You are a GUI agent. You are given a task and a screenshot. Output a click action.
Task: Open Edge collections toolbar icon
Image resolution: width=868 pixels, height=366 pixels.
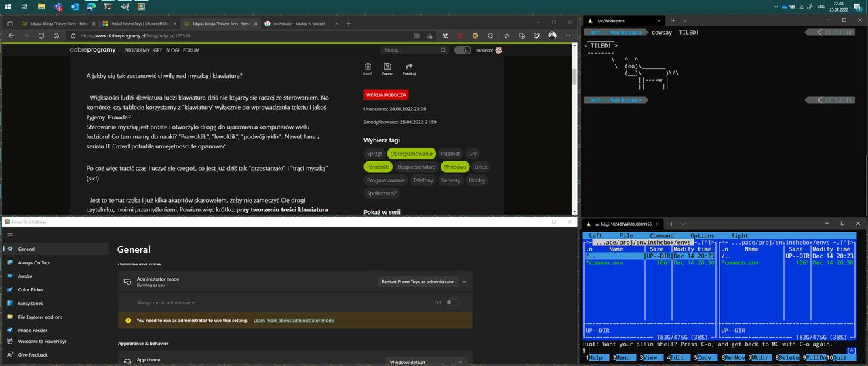pyautogui.click(x=521, y=35)
